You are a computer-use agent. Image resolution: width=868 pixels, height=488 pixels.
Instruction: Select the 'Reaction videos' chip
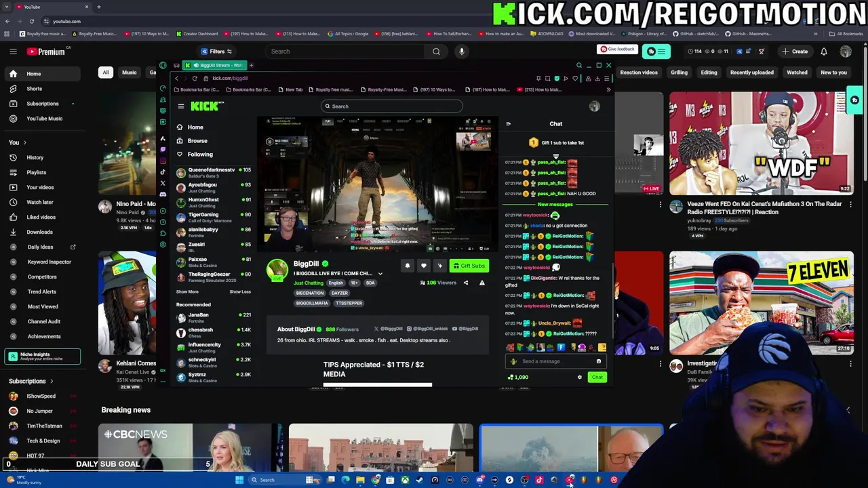click(639, 73)
